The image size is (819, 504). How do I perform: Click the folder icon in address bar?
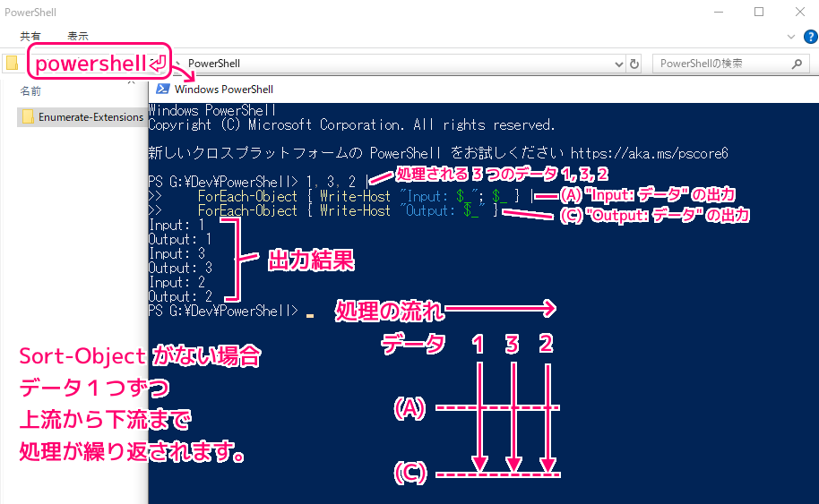pyautogui.click(x=12, y=64)
